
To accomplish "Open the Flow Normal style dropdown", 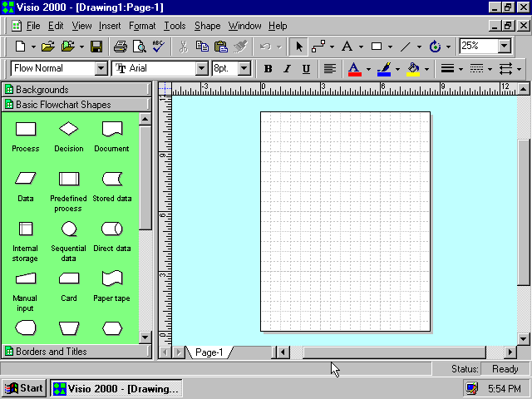I will pos(101,68).
